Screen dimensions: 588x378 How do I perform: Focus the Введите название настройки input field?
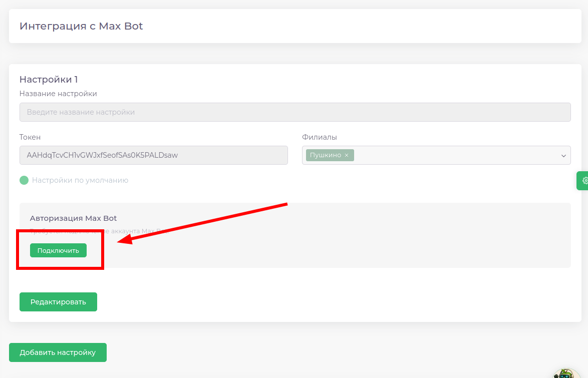point(295,112)
